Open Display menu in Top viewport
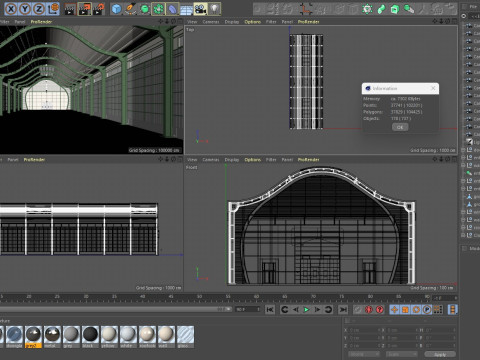 coord(232,22)
